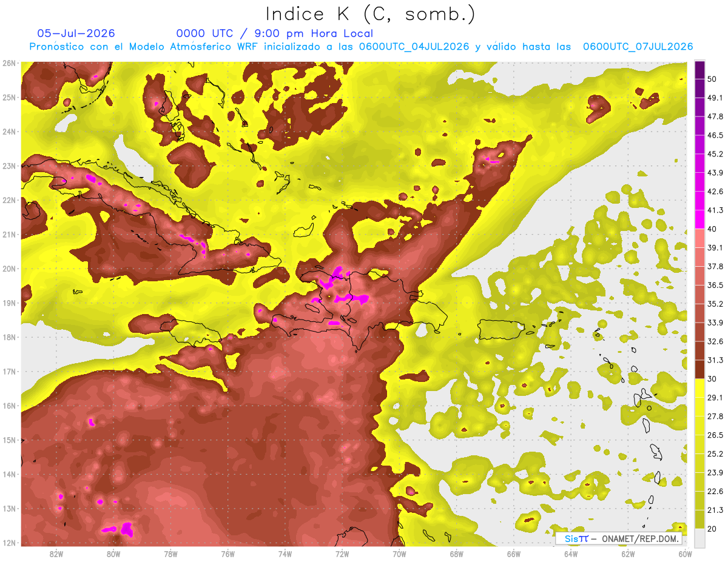728x562 pixels.
Task: Click the '25N' latitude axis label
Action: click(8, 98)
